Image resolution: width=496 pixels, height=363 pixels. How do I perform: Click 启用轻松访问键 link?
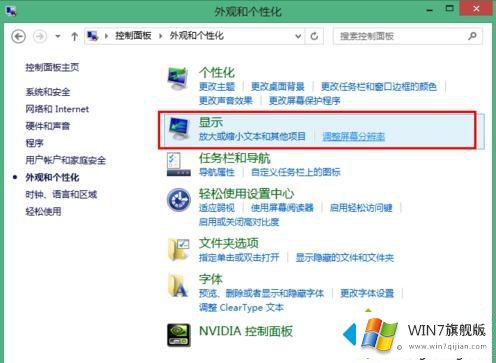coord(361,208)
